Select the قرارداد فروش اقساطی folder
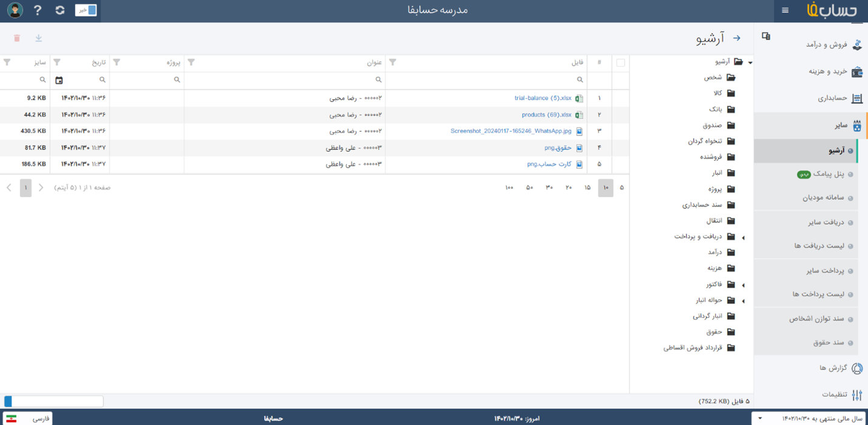This screenshot has height=425, width=868. 699,348
